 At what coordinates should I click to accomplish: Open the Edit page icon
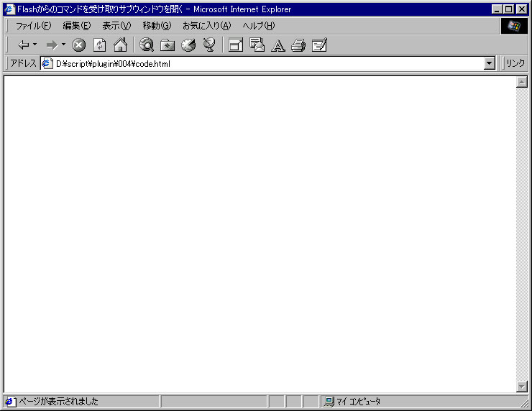319,45
